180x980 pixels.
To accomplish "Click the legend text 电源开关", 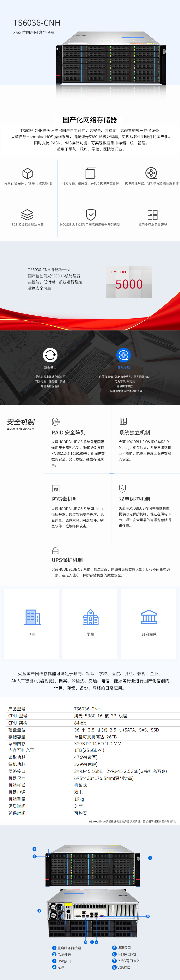I will (64, 954).
